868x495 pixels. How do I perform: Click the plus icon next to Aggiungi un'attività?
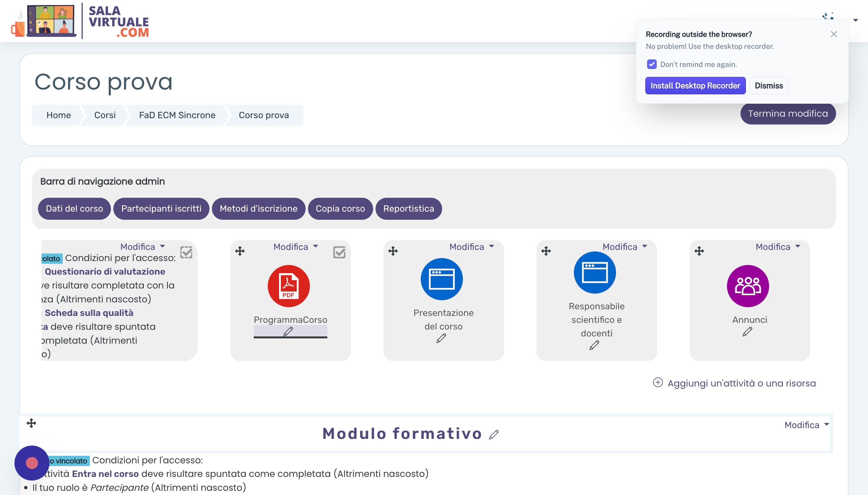[658, 383]
